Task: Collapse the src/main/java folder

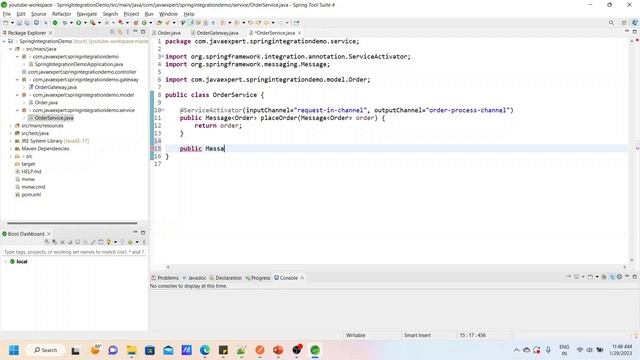Action: tap(11, 49)
